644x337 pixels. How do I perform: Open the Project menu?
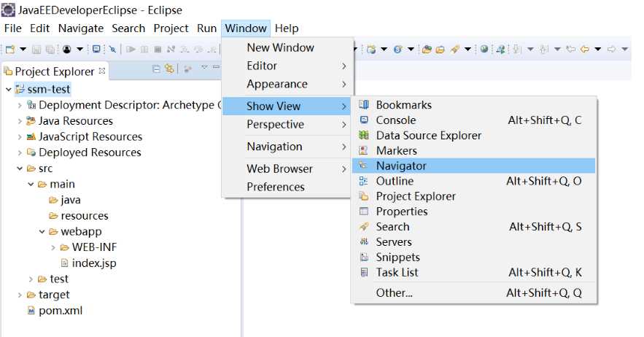[x=171, y=28]
